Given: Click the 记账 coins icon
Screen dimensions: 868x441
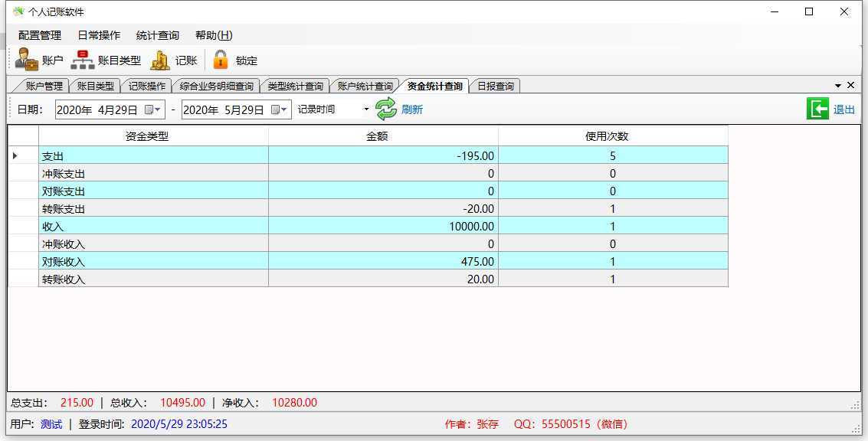Looking at the screenshot, I should pos(160,60).
